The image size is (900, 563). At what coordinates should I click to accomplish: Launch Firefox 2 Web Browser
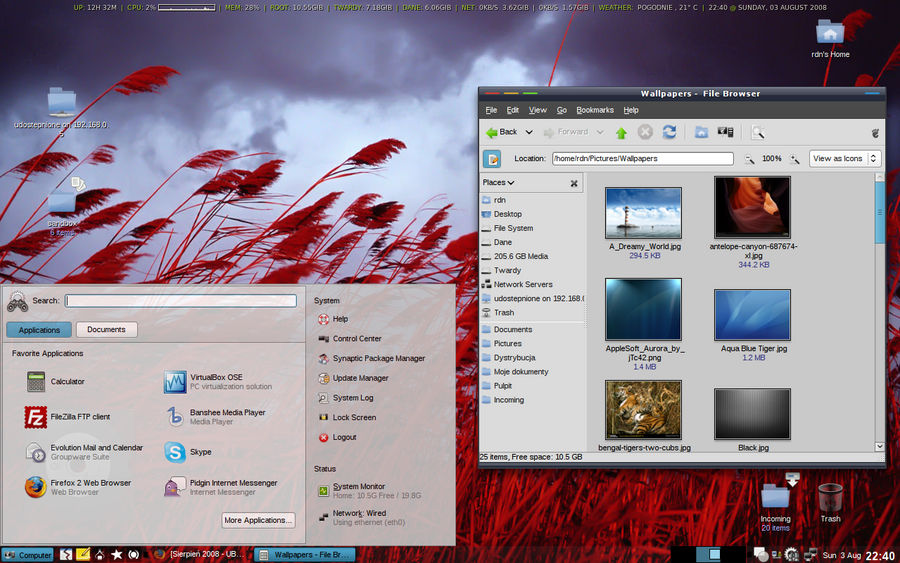pyautogui.click(x=78, y=487)
